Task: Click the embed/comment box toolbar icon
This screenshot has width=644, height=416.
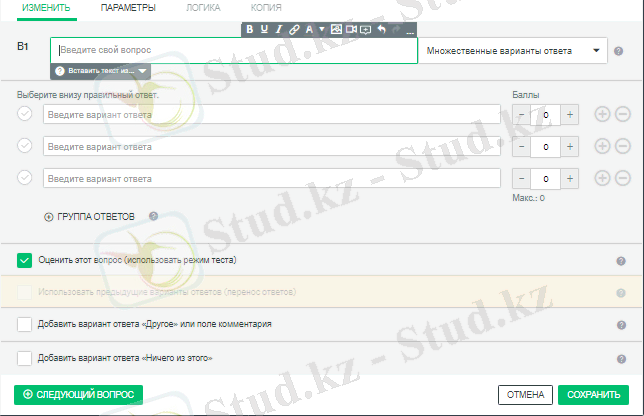Action: click(x=366, y=30)
